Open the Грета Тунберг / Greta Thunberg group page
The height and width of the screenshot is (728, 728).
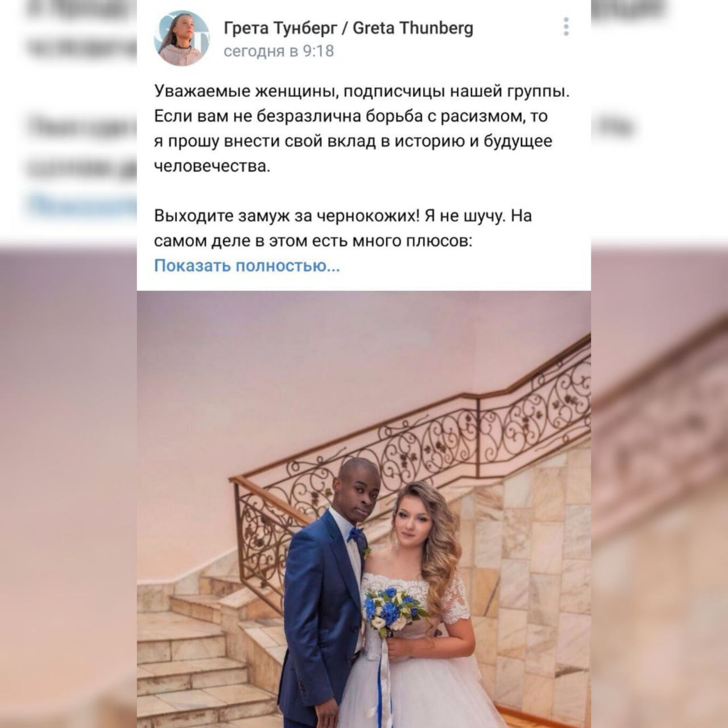pyautogui.click(x=348, y=28)
